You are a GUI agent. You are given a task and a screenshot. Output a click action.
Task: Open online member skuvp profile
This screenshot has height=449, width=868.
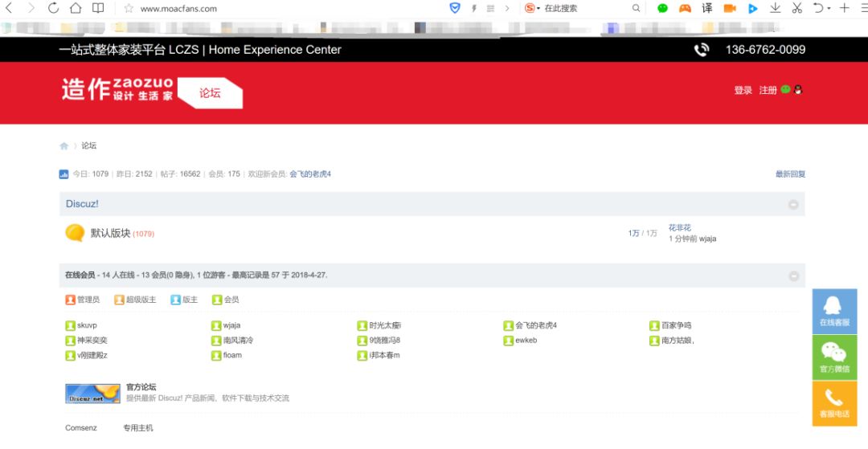coord(87,325)
